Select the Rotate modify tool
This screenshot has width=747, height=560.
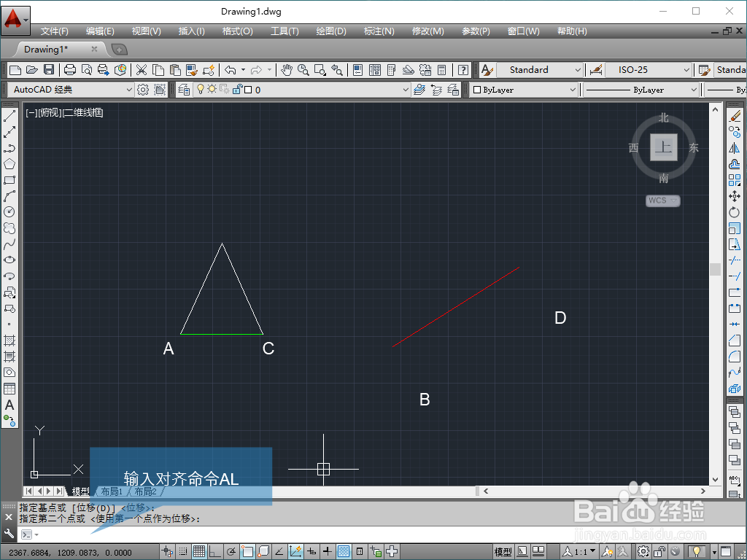coord(735,212)
